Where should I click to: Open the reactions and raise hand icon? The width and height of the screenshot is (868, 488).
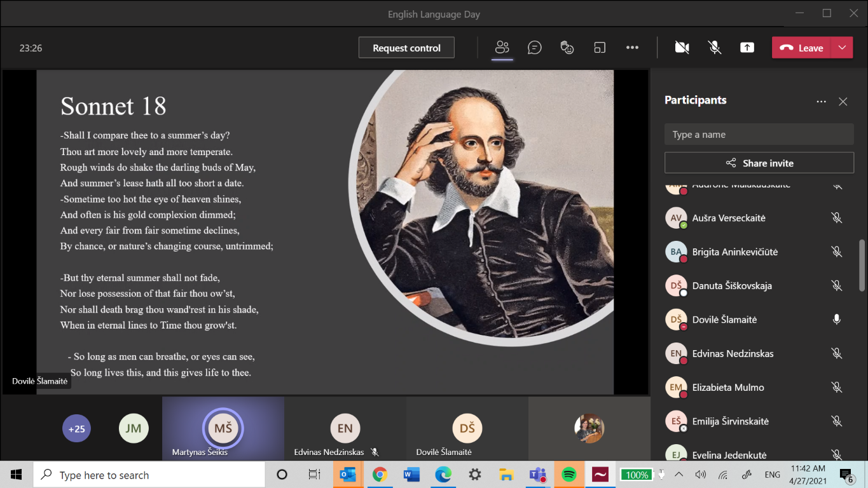[x=567, y=48]
